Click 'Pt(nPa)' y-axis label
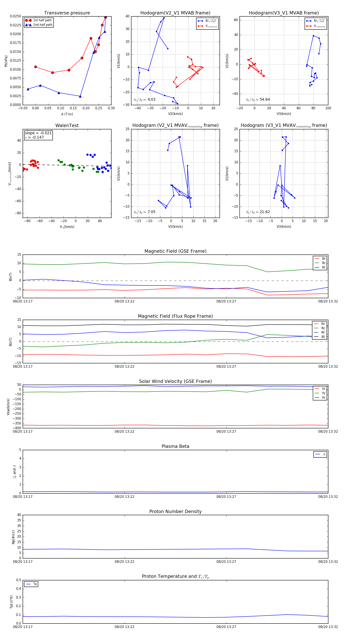Viewport: 351px width, 644px height. [x=6, y=61]
